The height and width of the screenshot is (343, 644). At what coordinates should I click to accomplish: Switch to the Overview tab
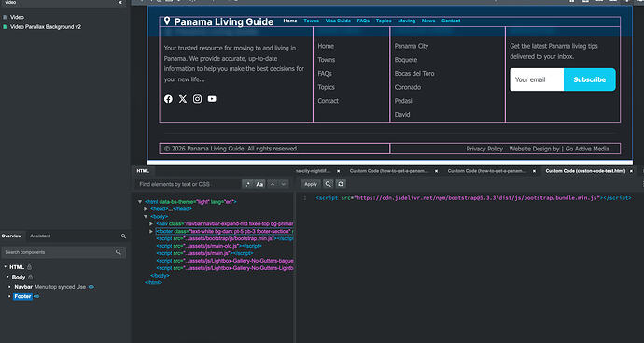pyautogui.click(x=11, y=236)
